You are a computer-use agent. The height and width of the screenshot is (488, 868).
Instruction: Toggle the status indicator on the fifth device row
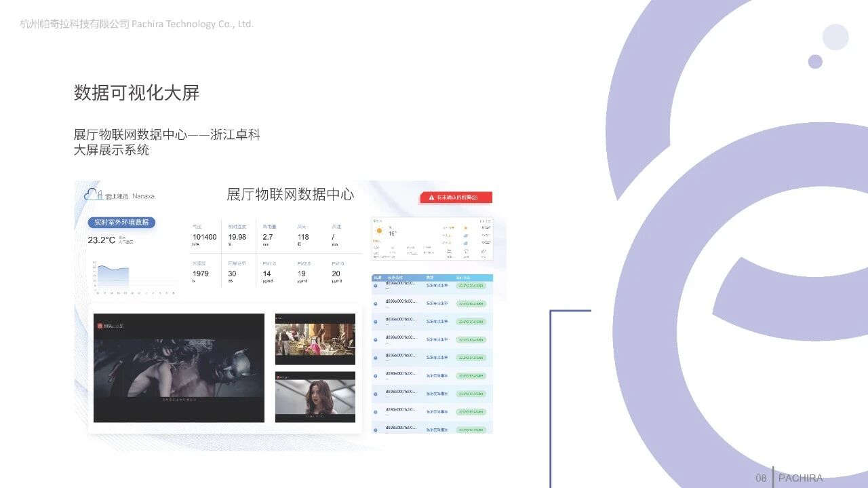pos(376,356)
